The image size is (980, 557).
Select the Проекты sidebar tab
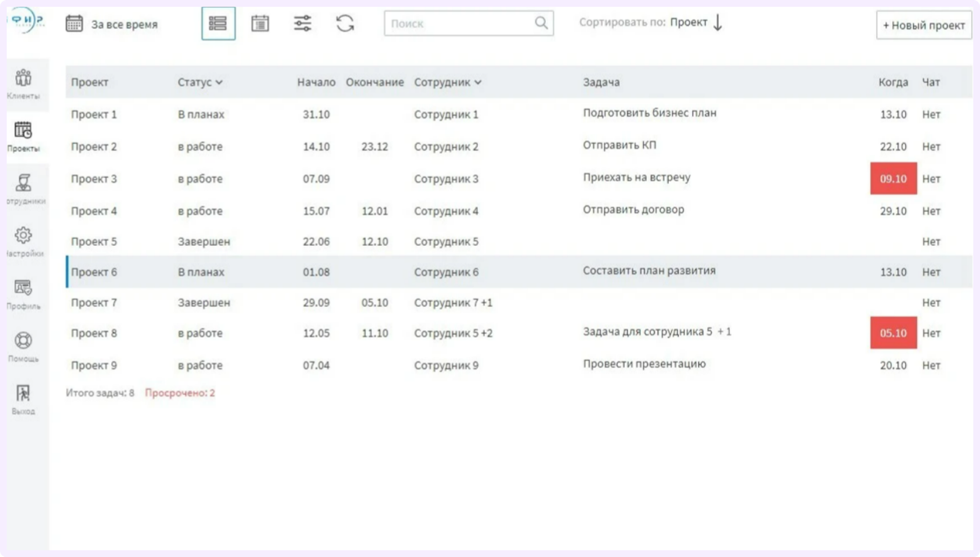pos(24,137)
